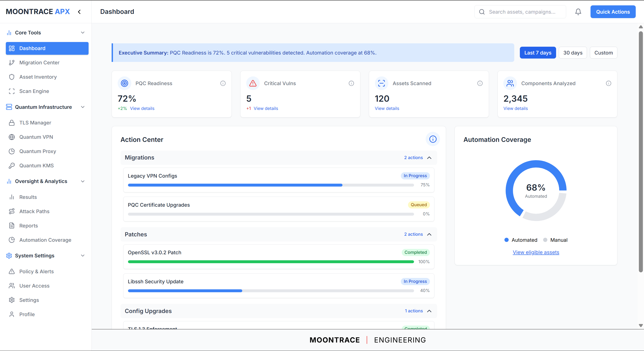The image size is (644, 351).
Task: Collapse the Core Tools section
Action: coord(83,33)
